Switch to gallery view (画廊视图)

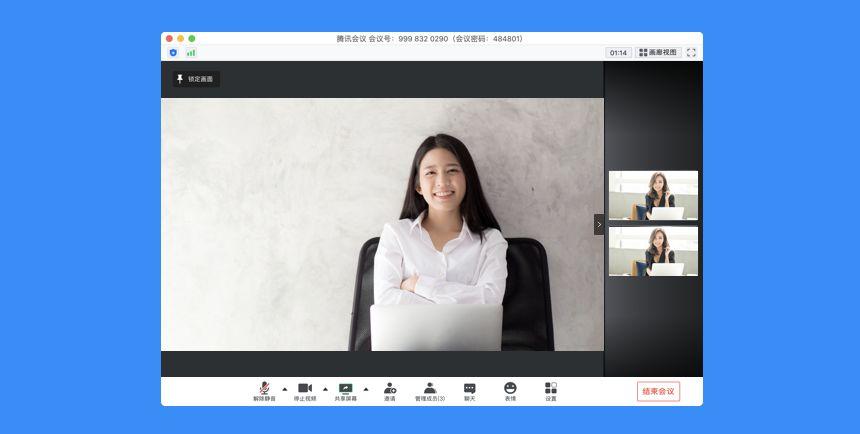point(658,53)
